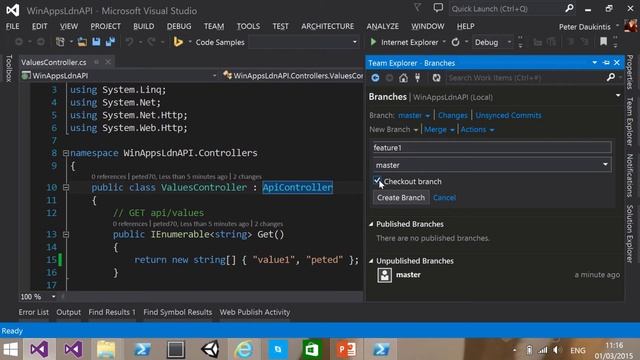Click the Open File toolbar icon
The image size is (640, 360).
82,42
